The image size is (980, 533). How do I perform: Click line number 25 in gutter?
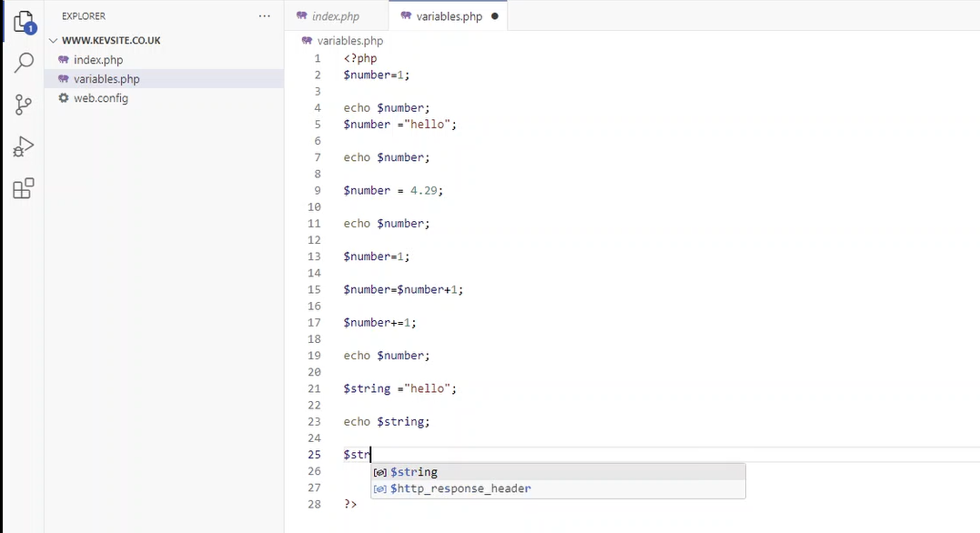click(314, 455)
